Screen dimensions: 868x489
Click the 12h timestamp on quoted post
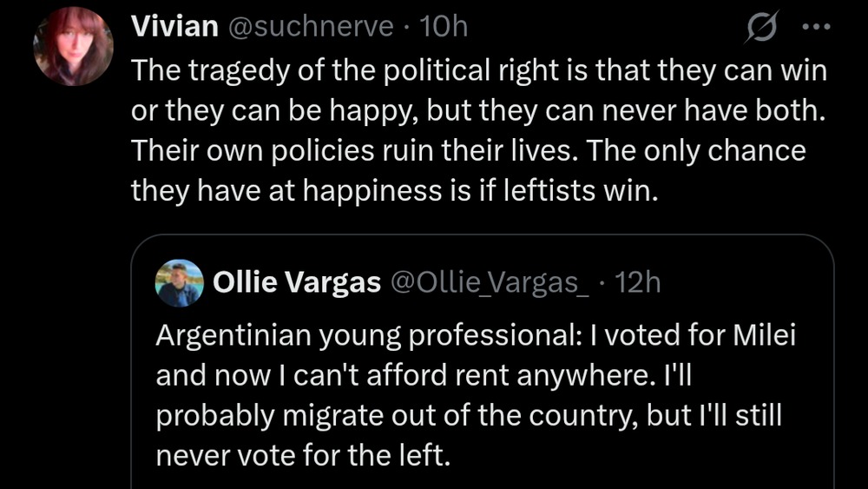click(x=638, y=282)
